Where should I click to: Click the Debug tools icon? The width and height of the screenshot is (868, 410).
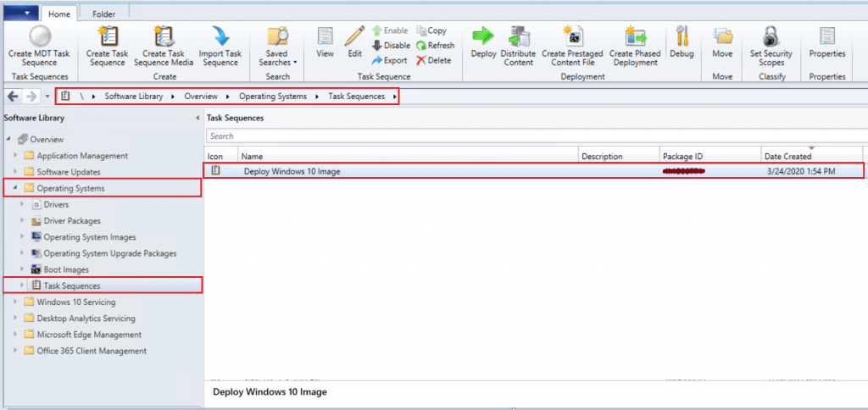tap(682, 36)
